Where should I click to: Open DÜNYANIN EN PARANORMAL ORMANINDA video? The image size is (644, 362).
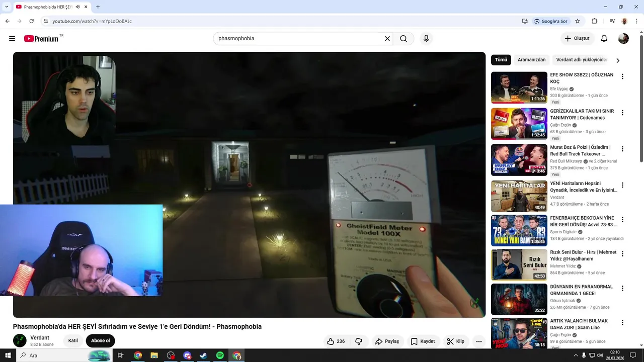tap(519, 299)
